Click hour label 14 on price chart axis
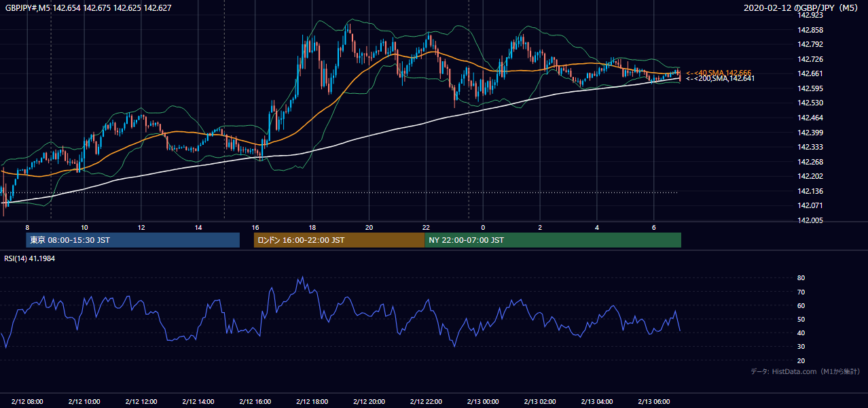This screenshot has width=868, height=408. point(198,227)
